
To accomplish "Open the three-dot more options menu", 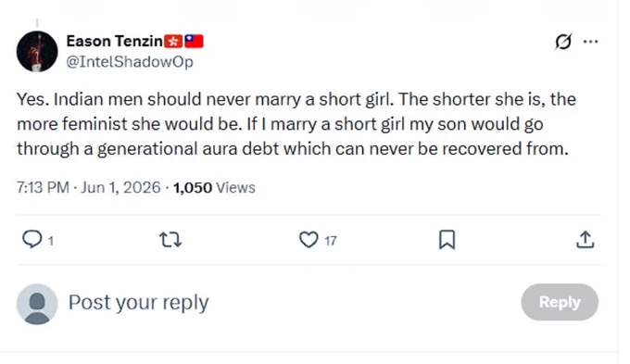I will tap(590, 42).
